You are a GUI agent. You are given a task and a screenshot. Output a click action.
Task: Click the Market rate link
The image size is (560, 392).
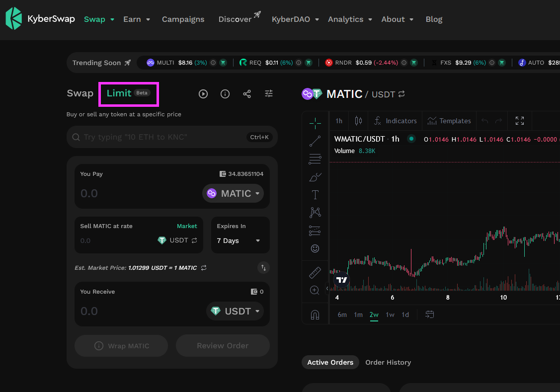coord(187,226)
